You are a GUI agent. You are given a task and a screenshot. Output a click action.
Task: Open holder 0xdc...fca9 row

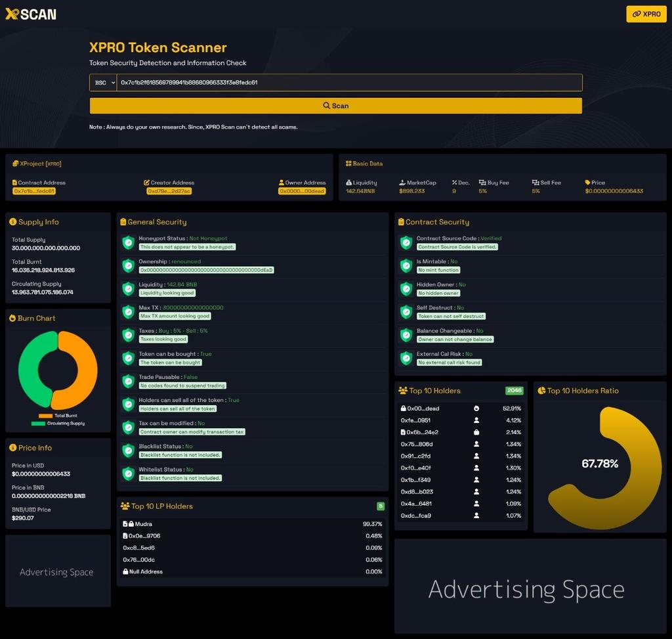pyautogui.click(x=461, y=516)
